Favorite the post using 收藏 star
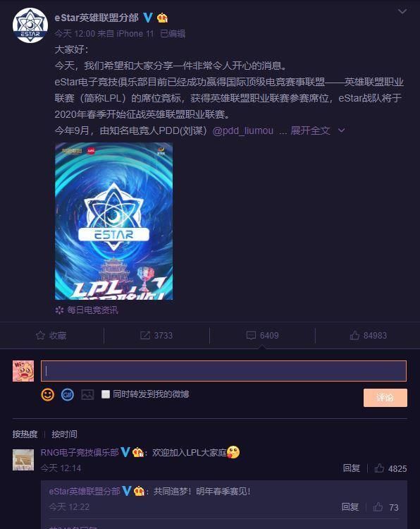This screenshot has height=529, width=420. point(51,335)
